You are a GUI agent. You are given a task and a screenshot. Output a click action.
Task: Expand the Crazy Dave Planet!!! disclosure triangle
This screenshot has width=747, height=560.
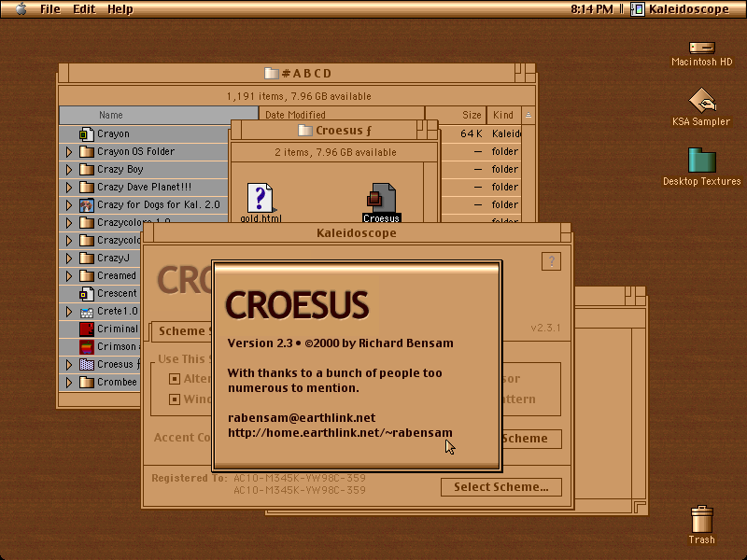pyautogui.click(x=69, y=188)
